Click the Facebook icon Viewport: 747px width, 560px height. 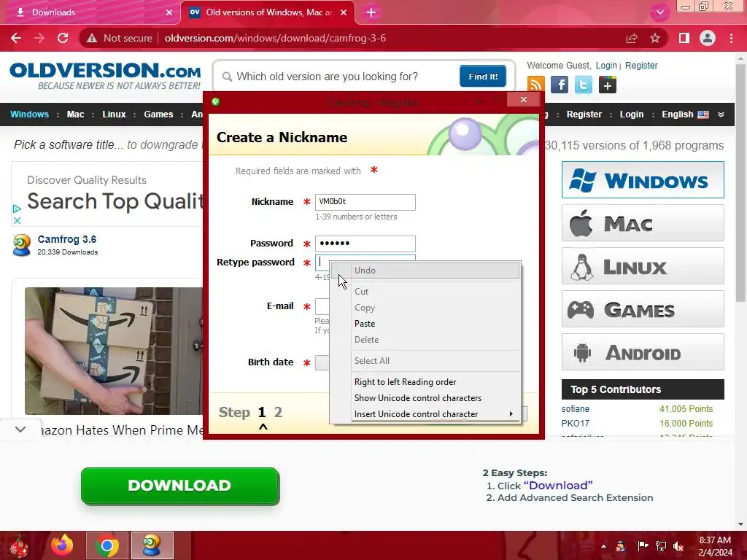coord(560,85)
